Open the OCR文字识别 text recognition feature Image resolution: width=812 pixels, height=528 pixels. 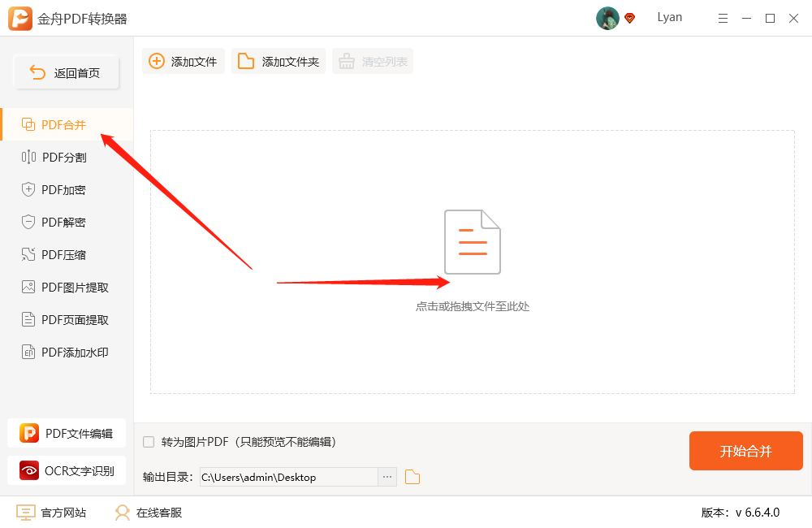point(65,470)
